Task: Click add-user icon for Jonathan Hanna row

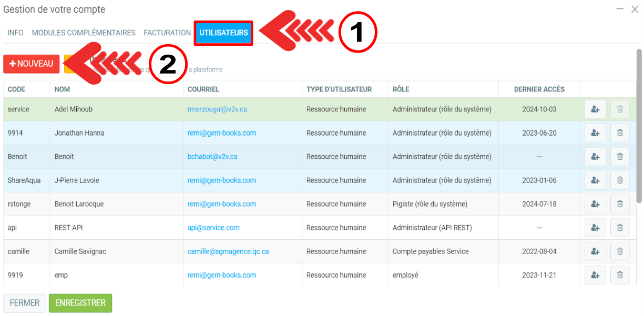Action: coord(595,133)
